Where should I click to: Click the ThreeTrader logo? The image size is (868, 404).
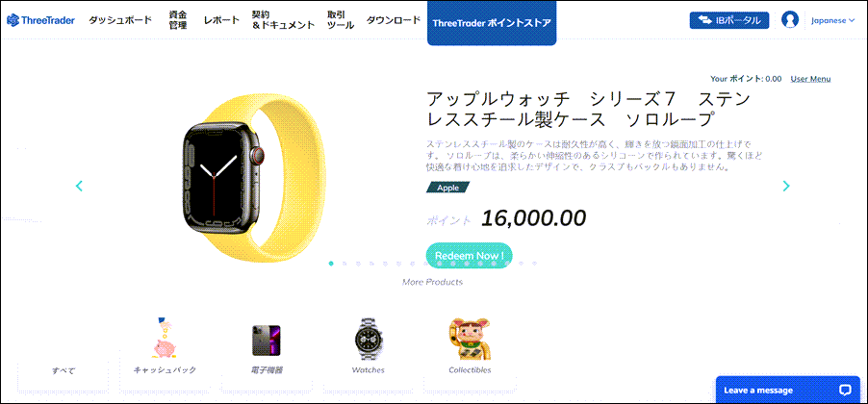41,20
